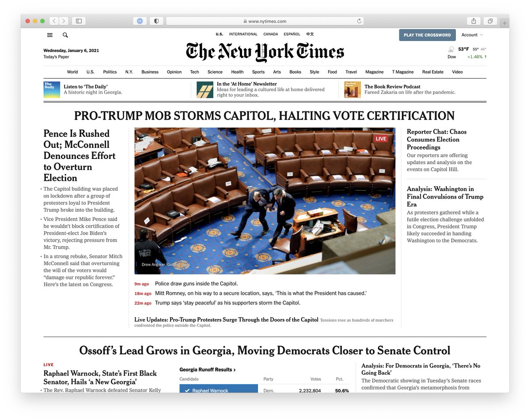Open the NYT hamburger sections menu
This screenshot has width=530, height=420.
pos(50,35)
